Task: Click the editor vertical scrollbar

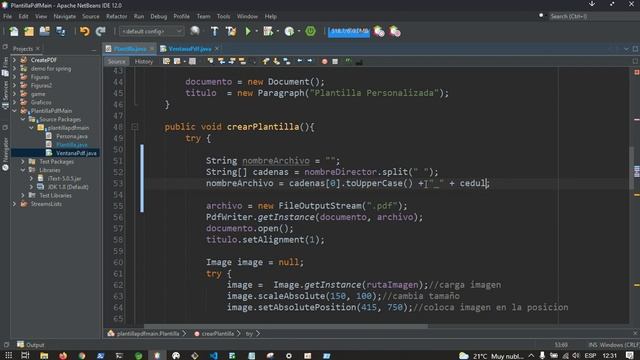Action: 632,167
